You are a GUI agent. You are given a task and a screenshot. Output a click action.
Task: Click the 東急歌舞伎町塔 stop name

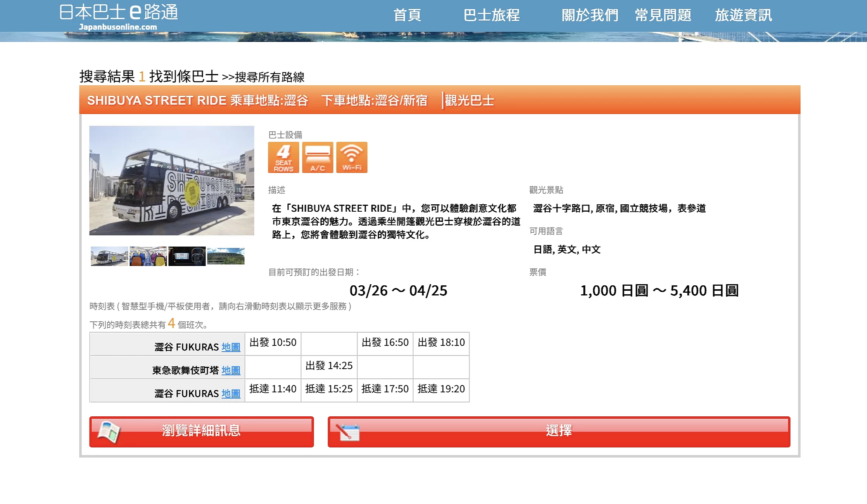point(185,371)
